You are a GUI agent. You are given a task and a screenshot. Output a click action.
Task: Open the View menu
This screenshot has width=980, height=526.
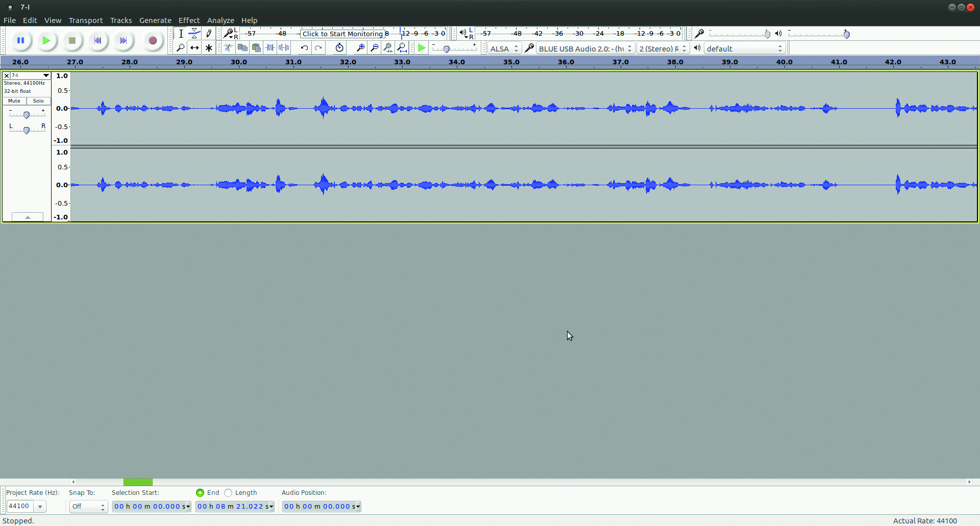[x=53, y=20]
